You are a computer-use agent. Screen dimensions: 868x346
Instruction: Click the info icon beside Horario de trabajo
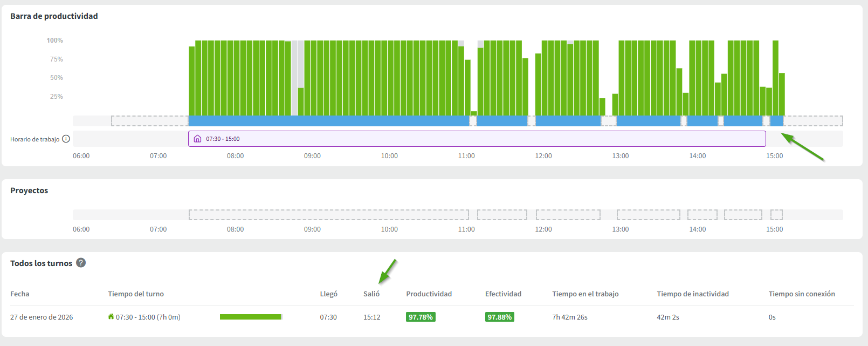66,139
